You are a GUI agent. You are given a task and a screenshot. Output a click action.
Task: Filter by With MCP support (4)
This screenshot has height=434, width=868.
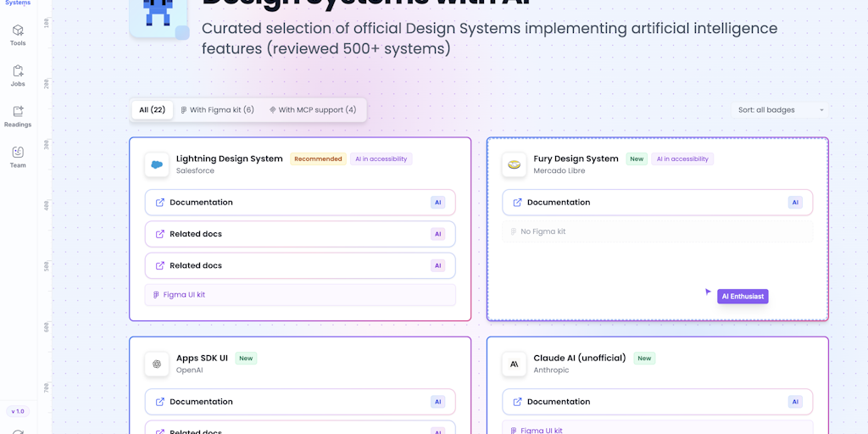click(312, 110)
